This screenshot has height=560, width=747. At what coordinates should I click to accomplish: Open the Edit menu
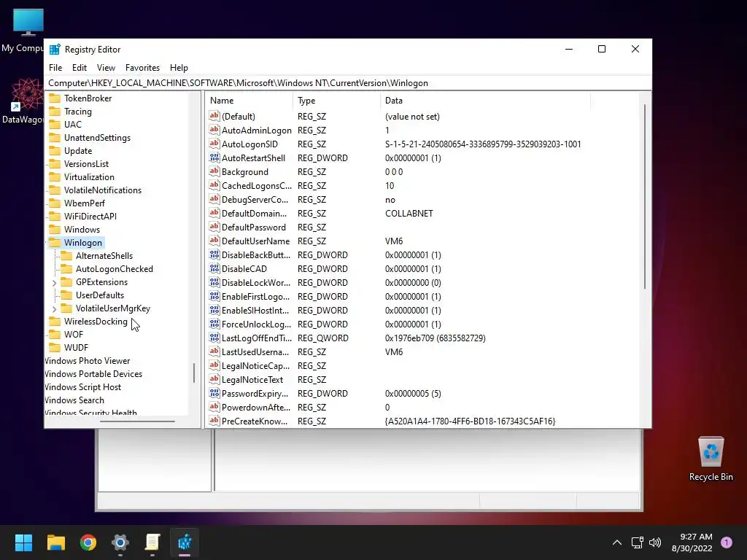tap(79, 68)
